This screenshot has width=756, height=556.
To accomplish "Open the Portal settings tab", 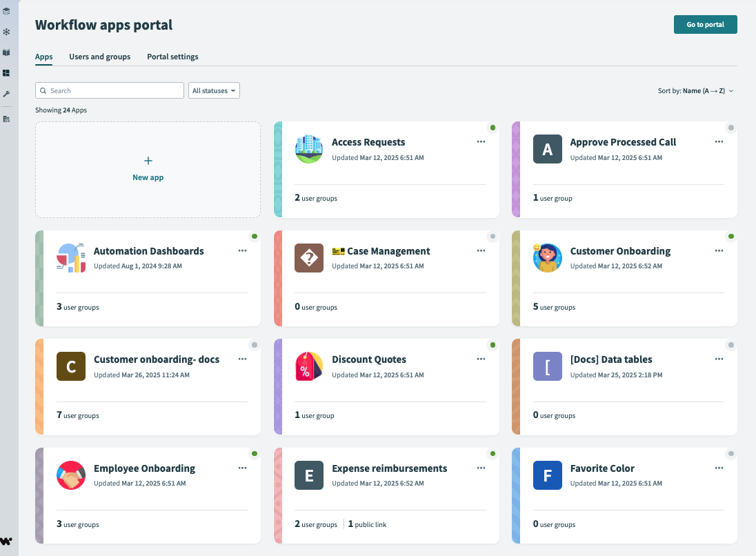I will tap(172, 57).
